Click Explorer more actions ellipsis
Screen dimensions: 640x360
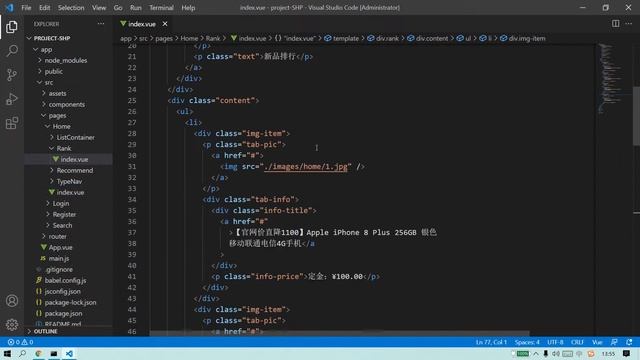[101, 24]
